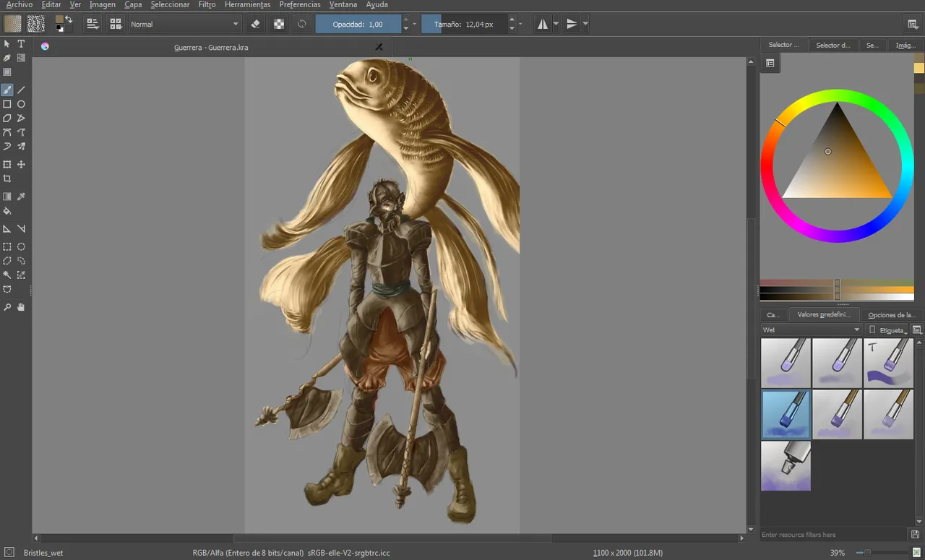Image resolution: width=925 pixels, height=560 pixels.
Task: Select the Calligraphy tool
Action: (7, 58)
